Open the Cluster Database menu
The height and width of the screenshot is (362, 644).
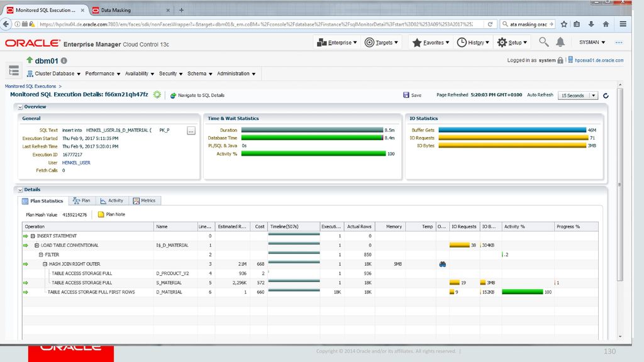pyautogui.click(x=54, y=74)
